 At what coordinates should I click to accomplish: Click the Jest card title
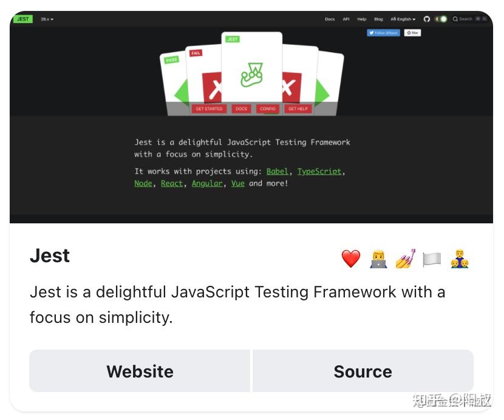[50, 256]
